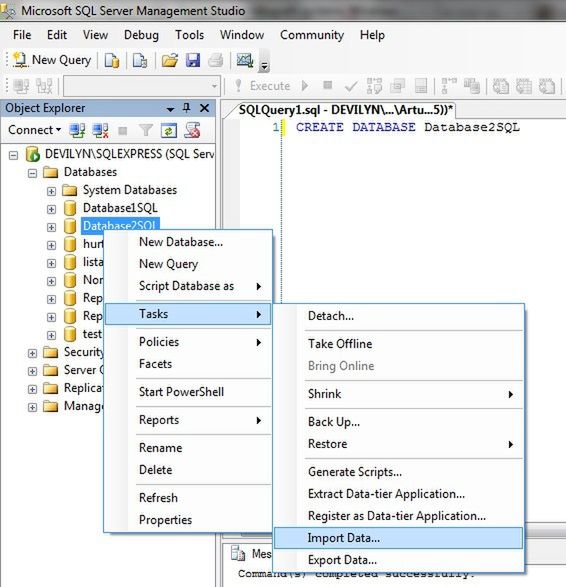This screenshot has width=566, height=587.
Task: Click the Database Engine Query icon
Action: coord(112,60)
